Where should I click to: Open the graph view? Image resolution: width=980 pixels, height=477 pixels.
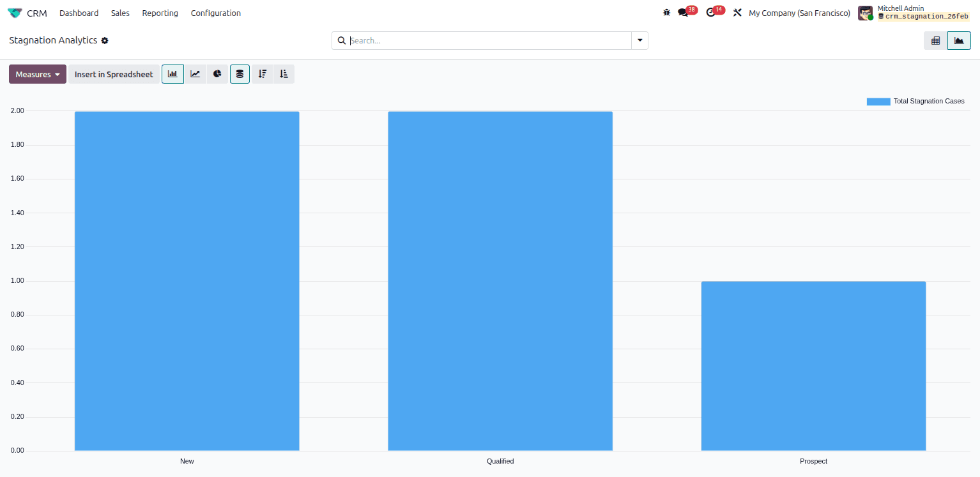click(958, 40)
